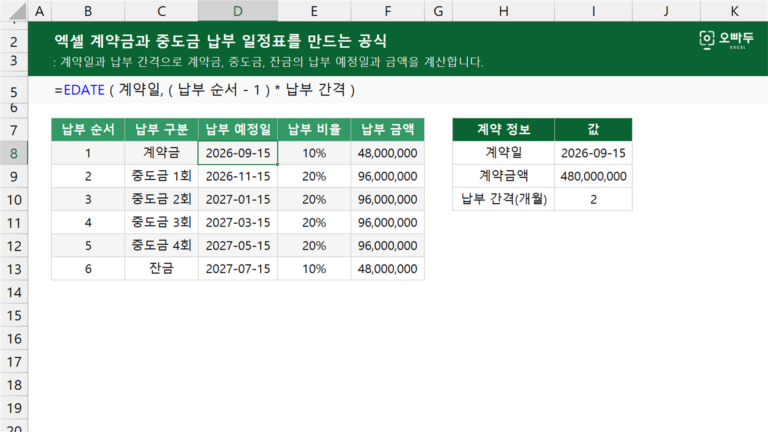The width and height of the screenshot is (768, 432).
Task: Select the 10% ratio in the 계약금 row
Action: (314, 153)
